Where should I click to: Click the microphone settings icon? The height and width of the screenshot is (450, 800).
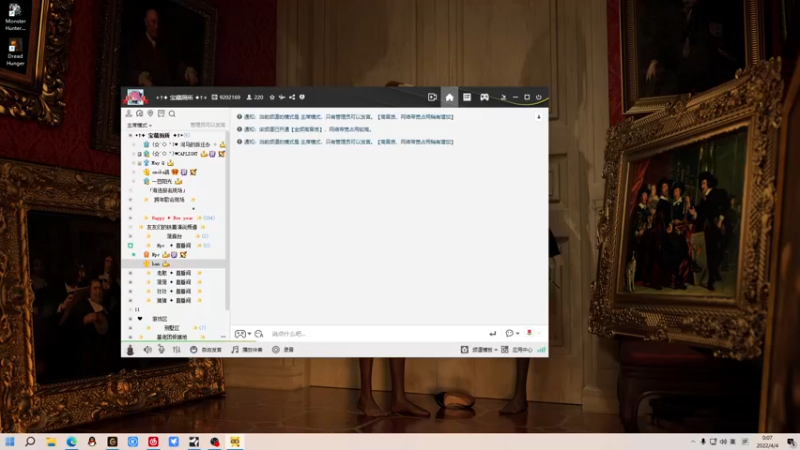[161, 349]
